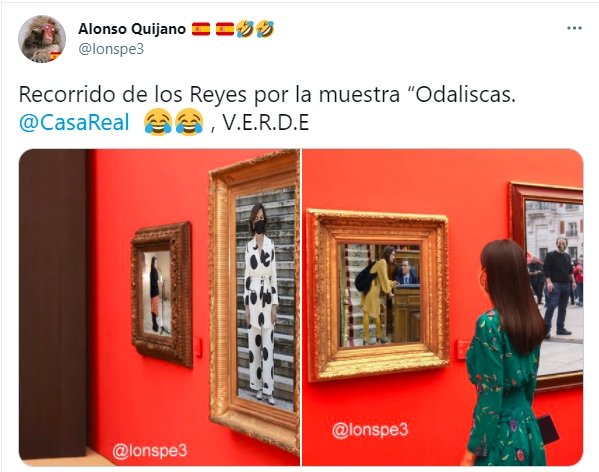Open the left gallery photo with polka-dot suit
Screen dimensions: 599x472
(159, 307)
